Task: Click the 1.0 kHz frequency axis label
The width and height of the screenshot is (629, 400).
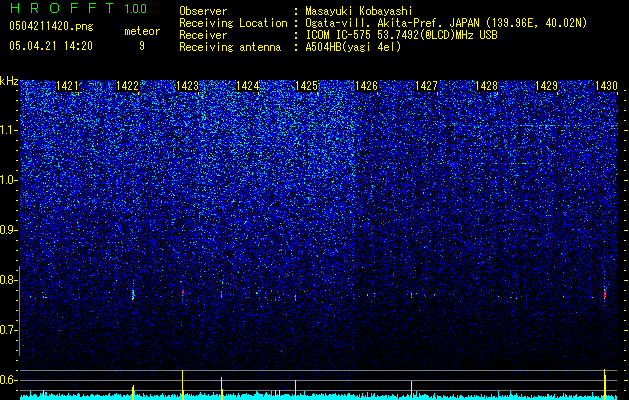Action: [9, 180]
